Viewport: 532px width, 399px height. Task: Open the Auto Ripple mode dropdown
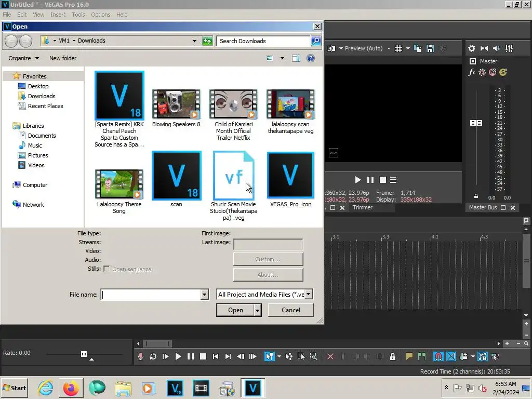point(473,356)
